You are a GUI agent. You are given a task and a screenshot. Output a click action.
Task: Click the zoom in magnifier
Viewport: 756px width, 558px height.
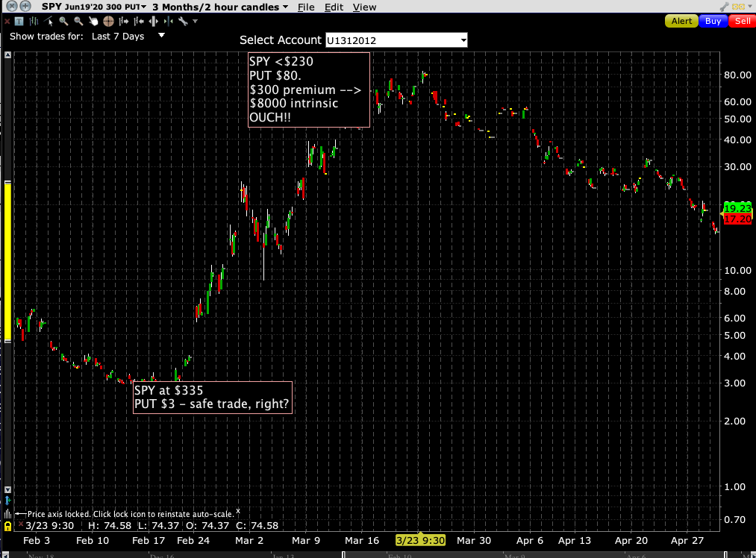pos(63,21)
